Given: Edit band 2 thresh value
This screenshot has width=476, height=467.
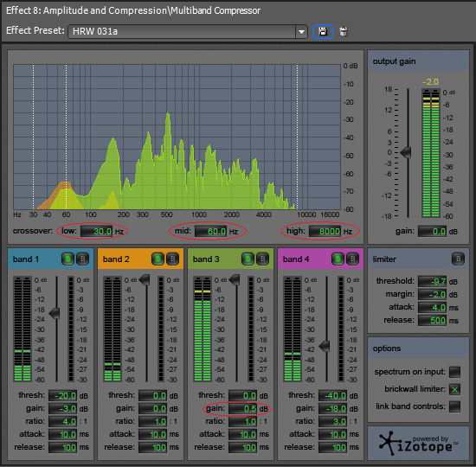Looking at the screenshot, I should tap(152, 396).
